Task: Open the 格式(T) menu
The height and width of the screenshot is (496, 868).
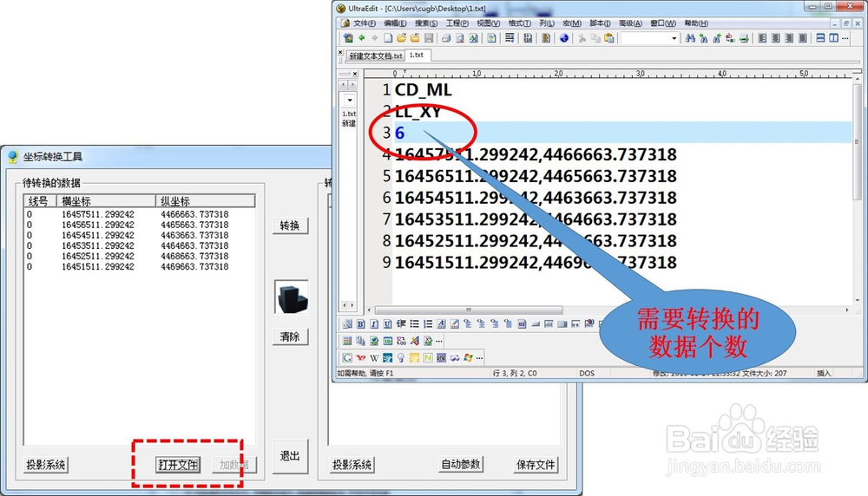Action: [520, 23]
